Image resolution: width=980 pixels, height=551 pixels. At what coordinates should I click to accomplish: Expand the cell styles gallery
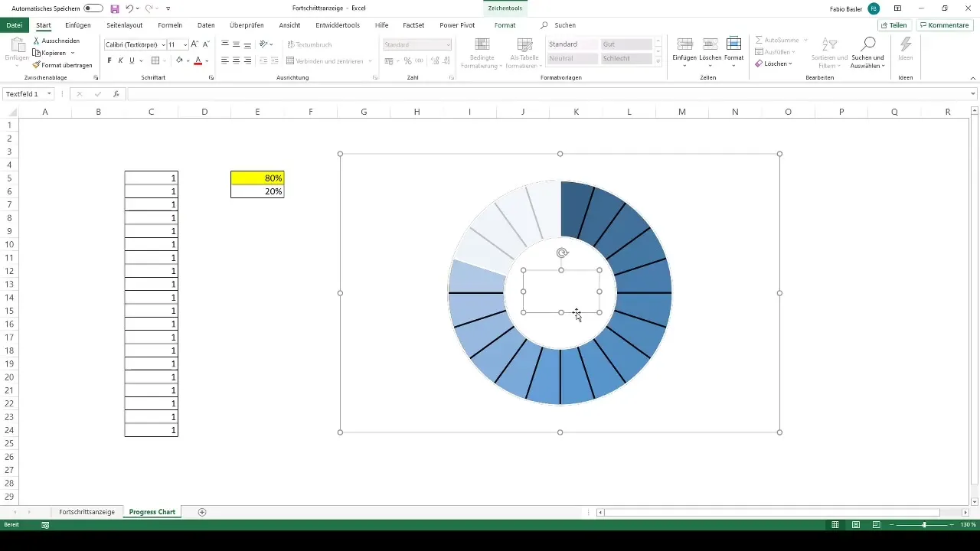pos(658,62)
